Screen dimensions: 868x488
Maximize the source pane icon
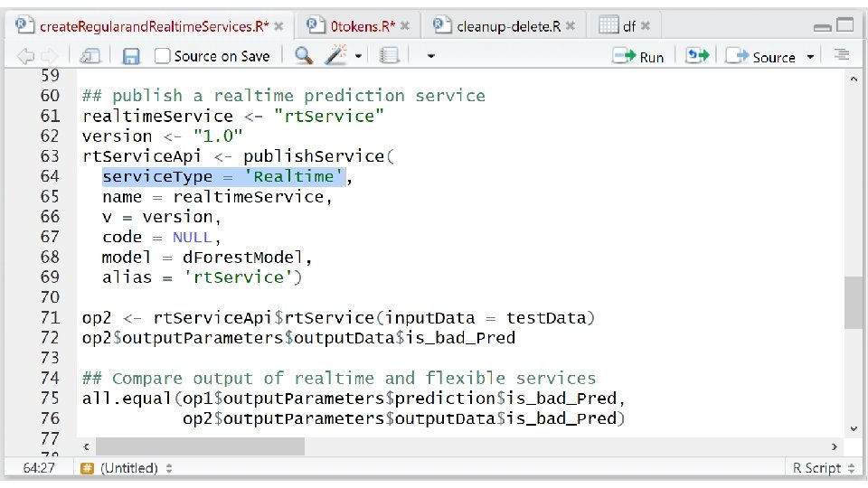tap(844, 25)
